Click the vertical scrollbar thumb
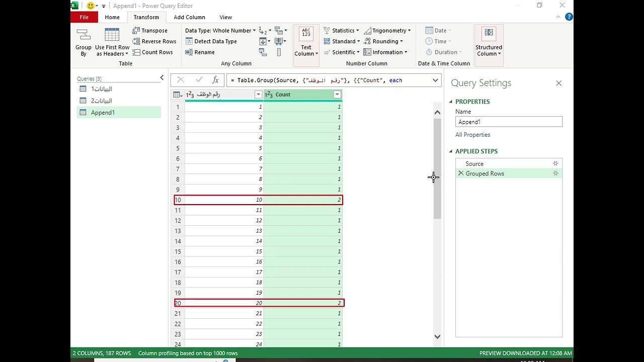This screenshot has height=362, width=644. click(x=437, y=168)
